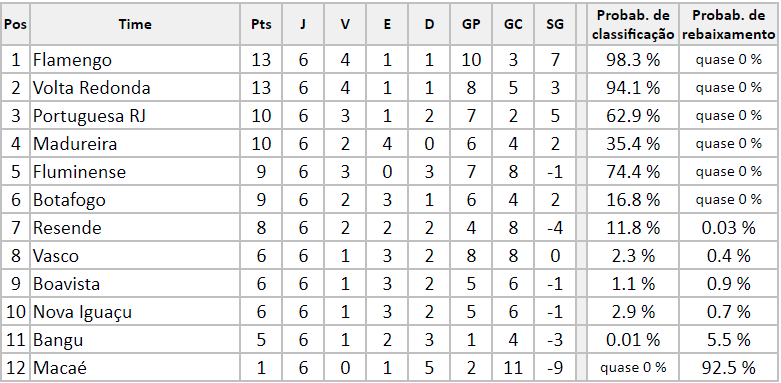Select the Madureira row name
Image resolution: width=781 pixels, height=383 pixels.
tap(75, 144)
